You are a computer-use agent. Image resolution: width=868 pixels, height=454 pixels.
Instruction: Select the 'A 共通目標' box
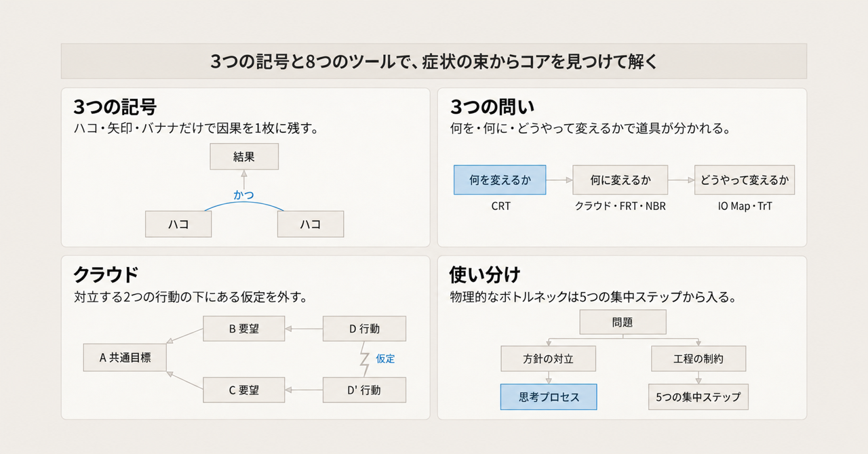tap(125, 358)
